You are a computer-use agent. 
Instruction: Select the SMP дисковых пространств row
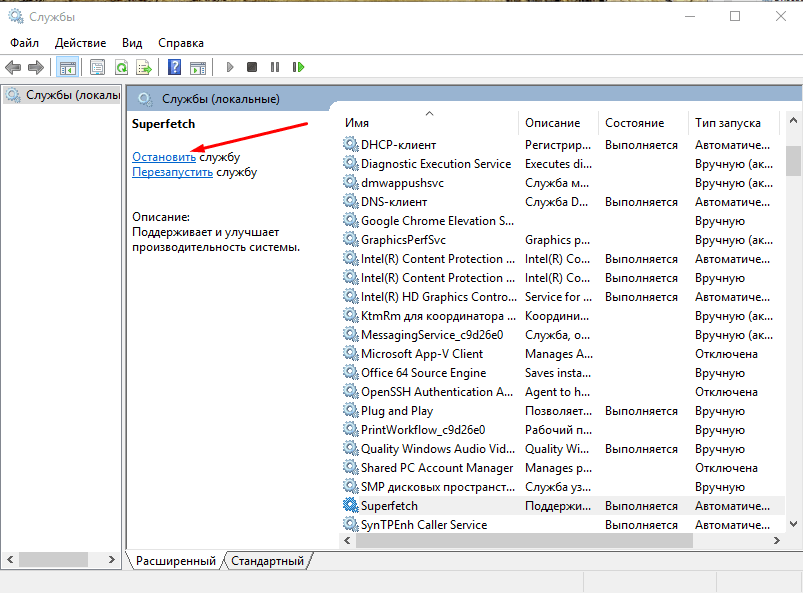pos(562,486)
